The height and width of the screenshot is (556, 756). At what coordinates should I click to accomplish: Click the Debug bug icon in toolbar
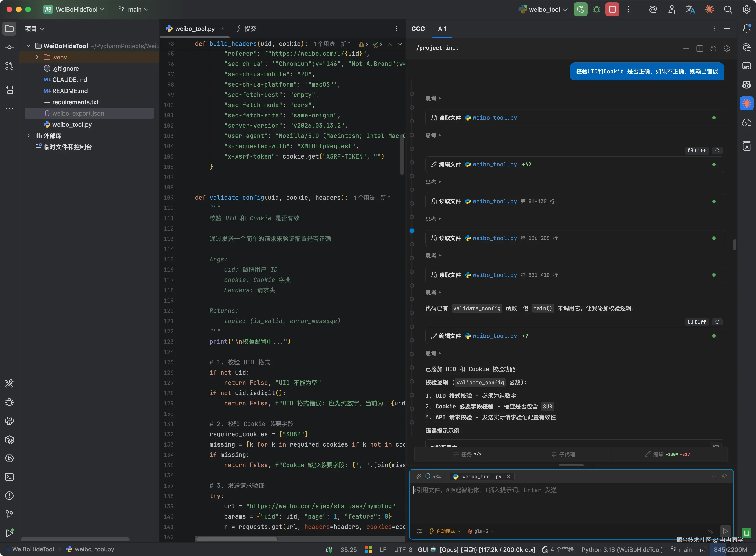pyautogui.click(x=596, y=9)
